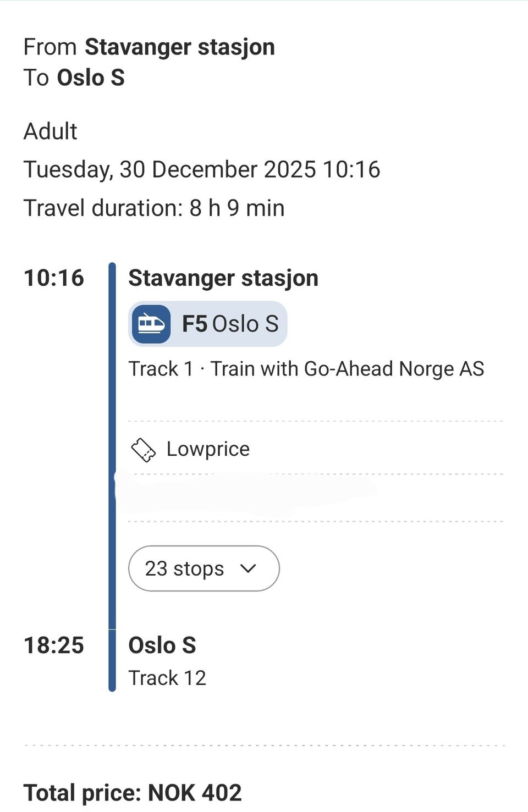Click Track 1 Go-Ahead Norge AS text
This screenshot has width=528, height=812.
click(306, 369)
